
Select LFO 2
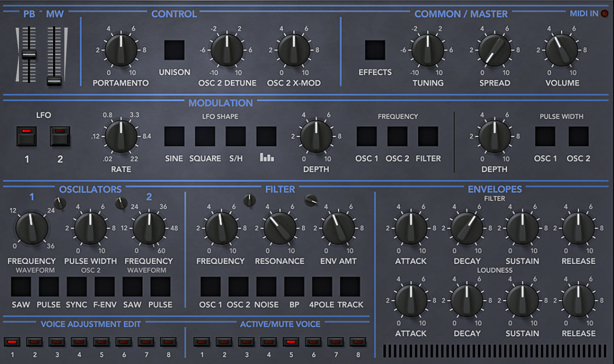tap(60, 136)
